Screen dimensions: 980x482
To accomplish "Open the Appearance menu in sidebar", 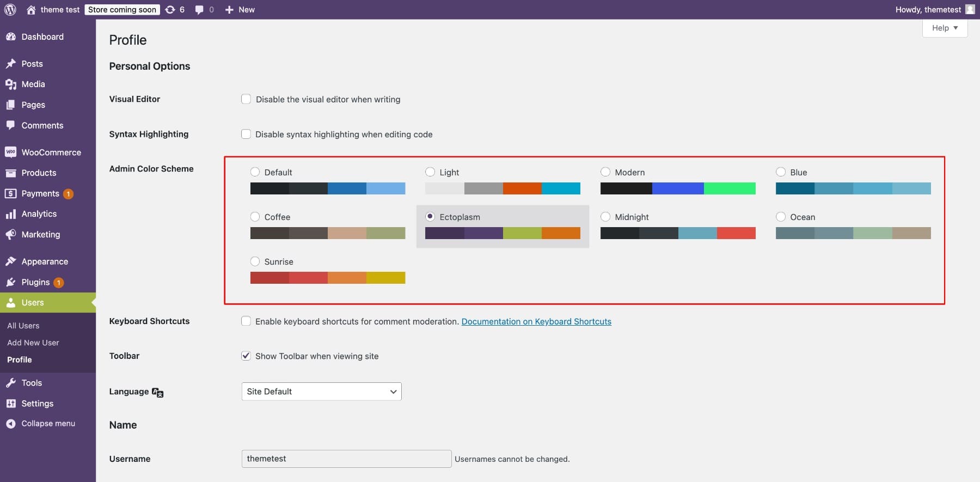I will tap(45, 261).
